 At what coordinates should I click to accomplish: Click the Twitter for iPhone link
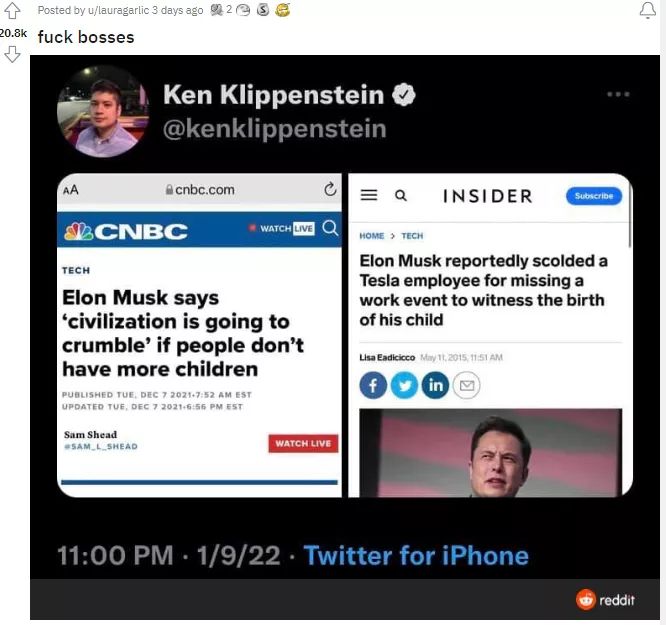(x=416, y=555)
